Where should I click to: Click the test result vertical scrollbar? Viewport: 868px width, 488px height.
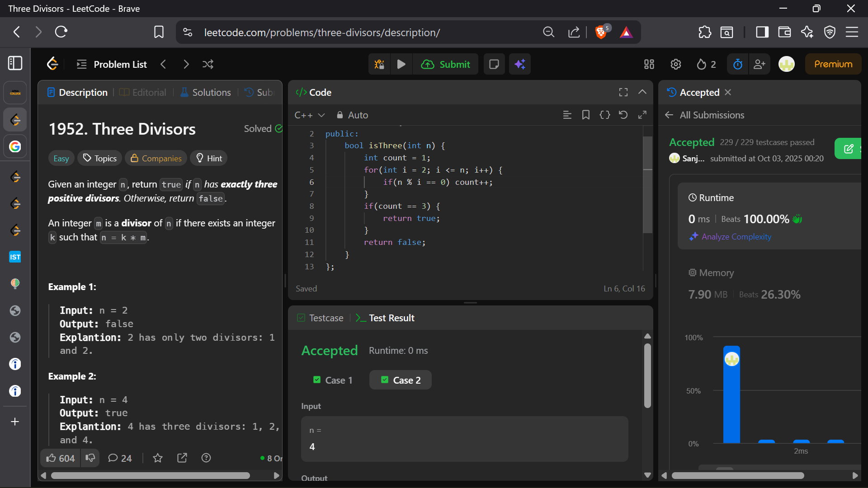coord(647,375)
